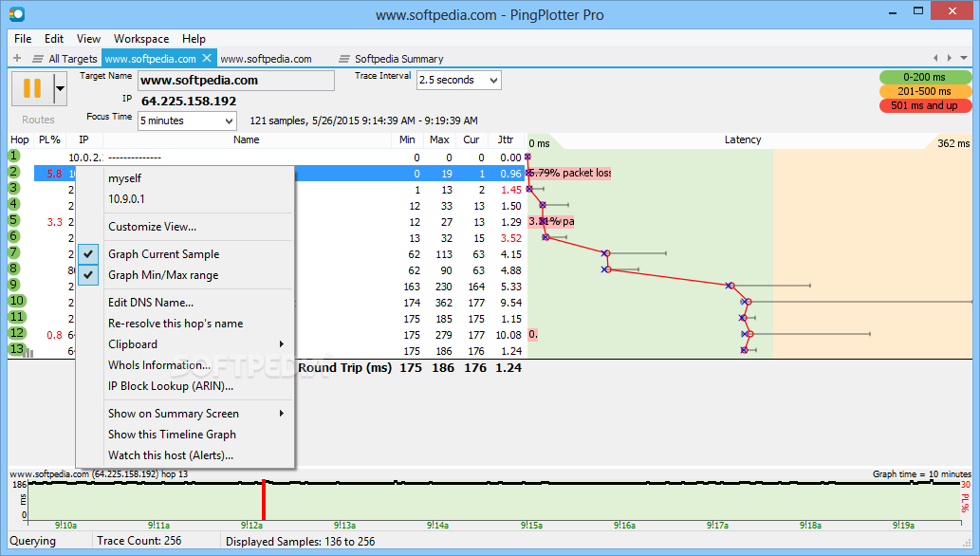Select Watch this host (Alerts)...
The width and height of the screenshot is (980, 556).
(171, 455)
